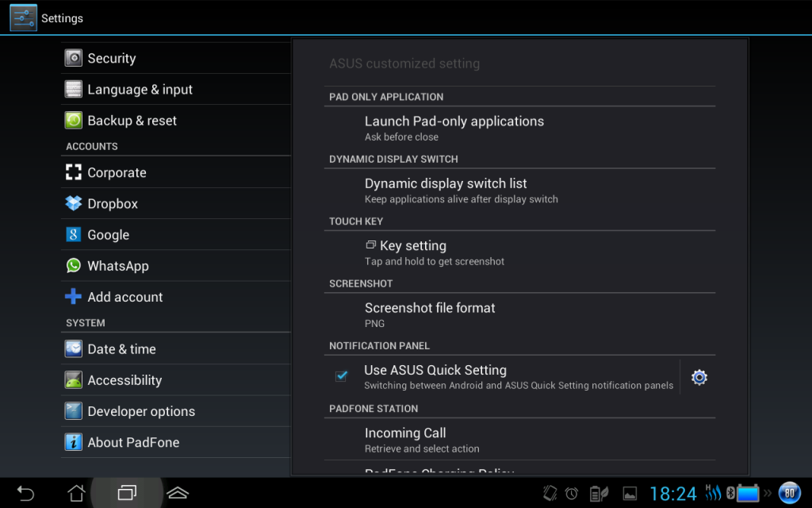Tap the Corporate account icon
Screen dimensions: 812x508
[x=73, y=172]
